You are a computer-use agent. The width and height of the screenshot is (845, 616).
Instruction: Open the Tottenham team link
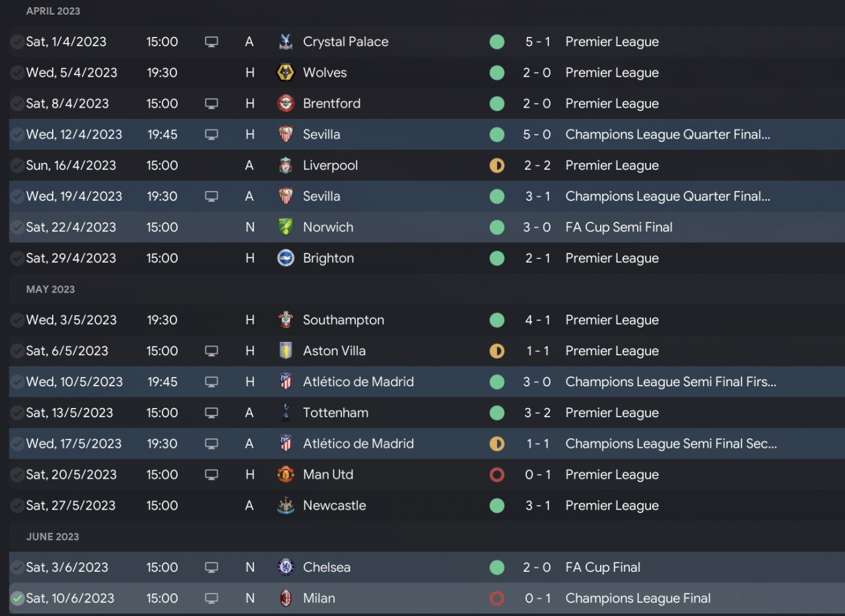tap(335, 413)
